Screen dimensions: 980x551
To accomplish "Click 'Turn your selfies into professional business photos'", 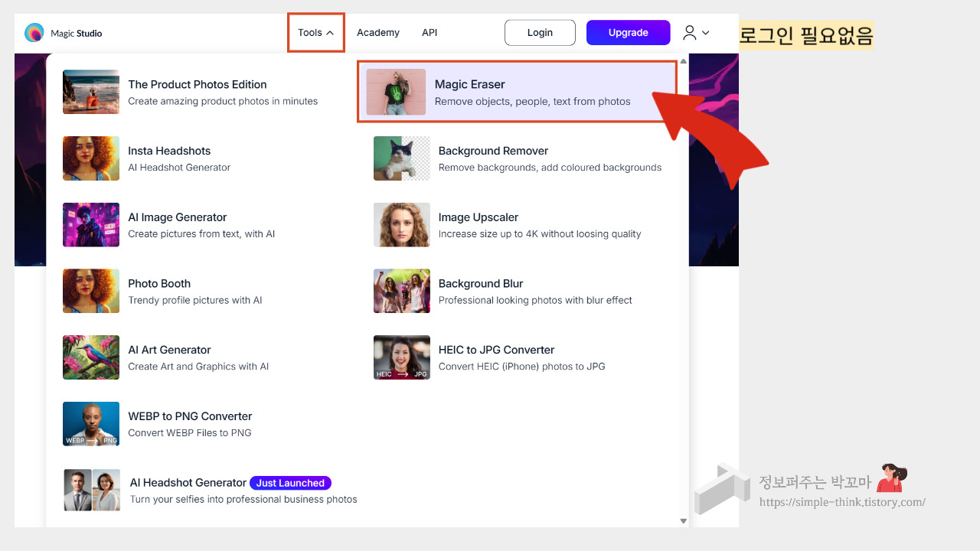I will [243, 500].
